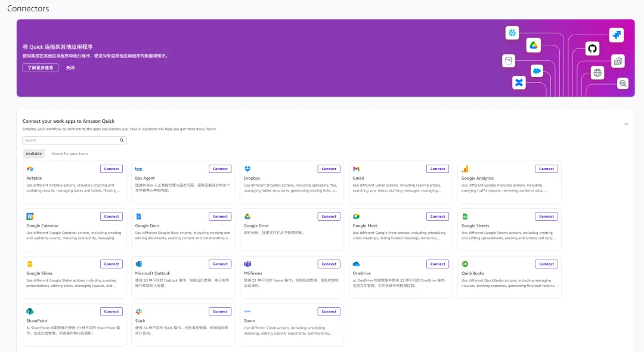Click the Google Calendar icon
This screenshot has height=352, width=644.
tap(30, 217)
